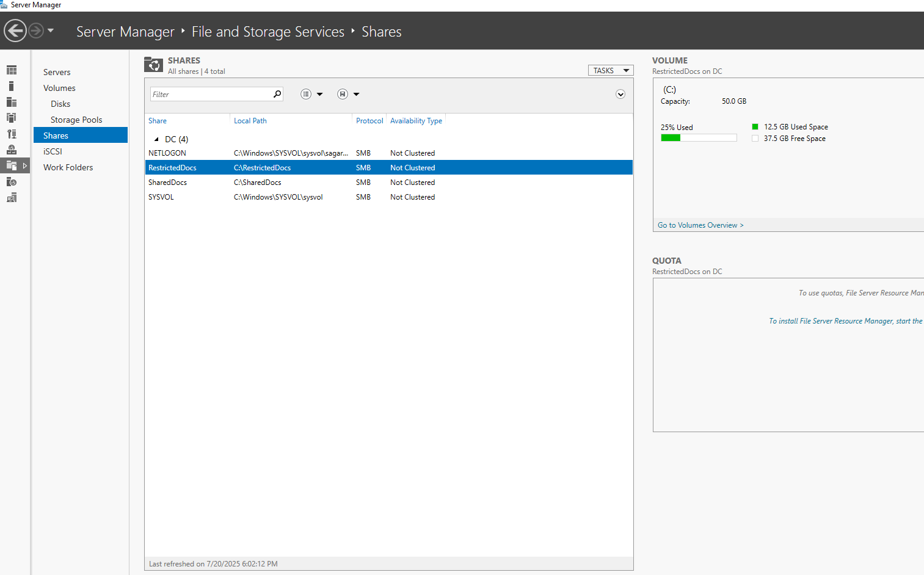Select the RestrictedDocs share row
924x575 pixels.
pos(389,168)
